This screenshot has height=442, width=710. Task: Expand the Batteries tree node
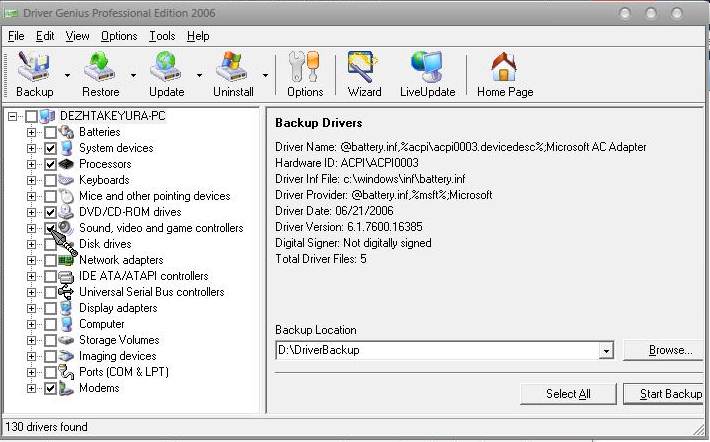[x=31, y=132]
